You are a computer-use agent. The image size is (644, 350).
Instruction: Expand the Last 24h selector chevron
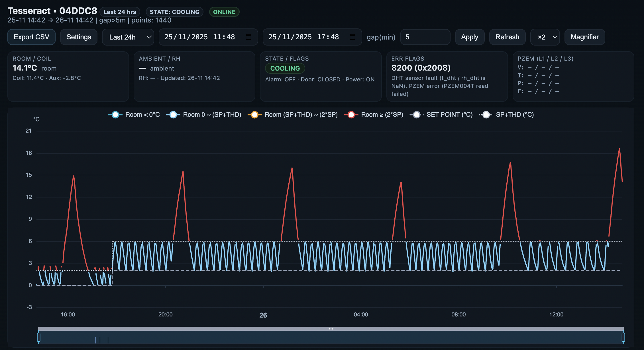point(148,37)
